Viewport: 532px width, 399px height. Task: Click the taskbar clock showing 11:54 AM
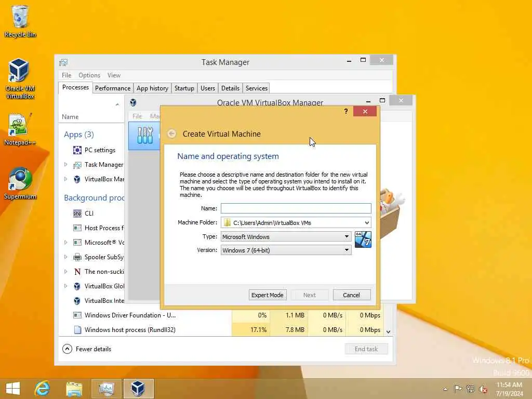(509, 389)
